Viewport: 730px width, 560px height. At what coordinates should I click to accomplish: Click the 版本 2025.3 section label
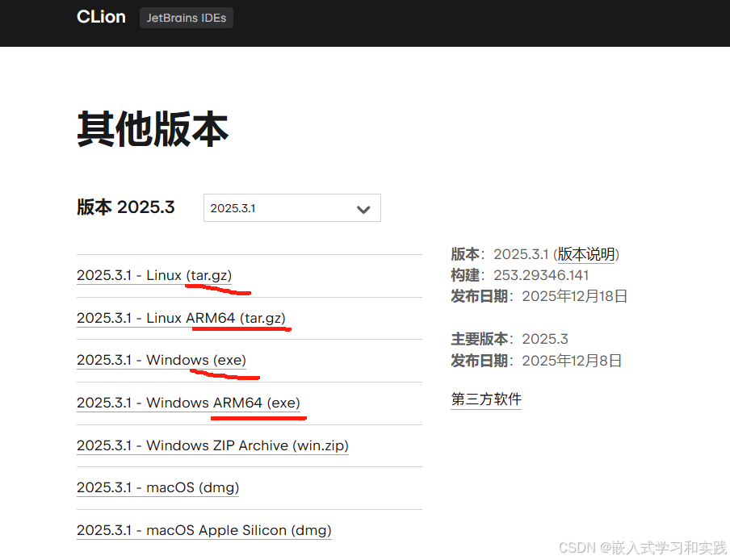click(x=126, y=207)
